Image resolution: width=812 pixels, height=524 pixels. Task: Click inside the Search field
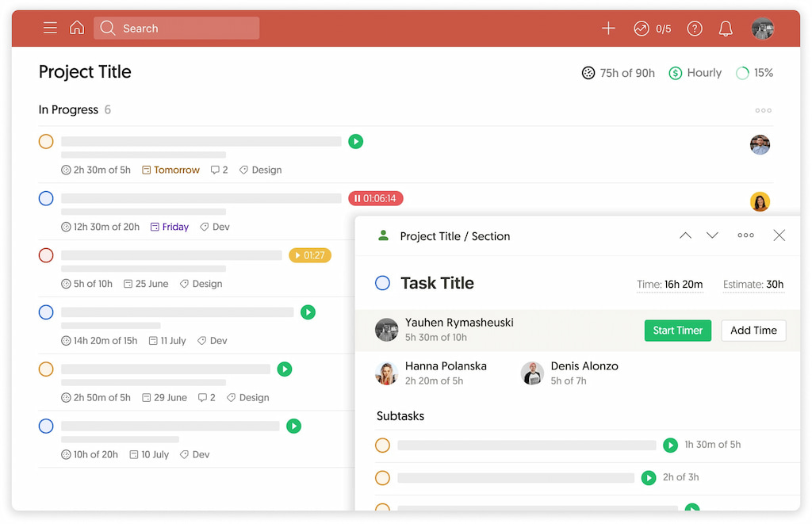pyautogui.click(x=176, y=28)
